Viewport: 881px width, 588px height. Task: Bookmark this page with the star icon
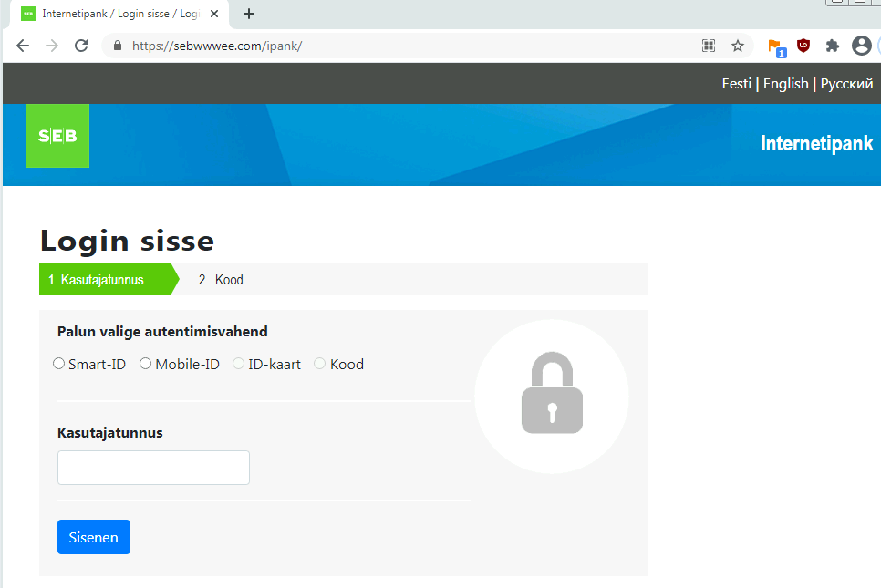(738, 46)
